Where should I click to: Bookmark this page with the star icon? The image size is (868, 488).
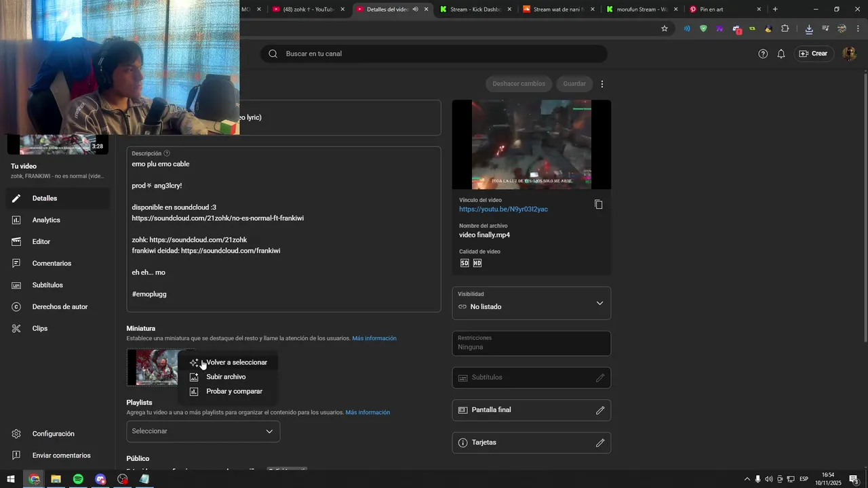click(x=665, y=28)
